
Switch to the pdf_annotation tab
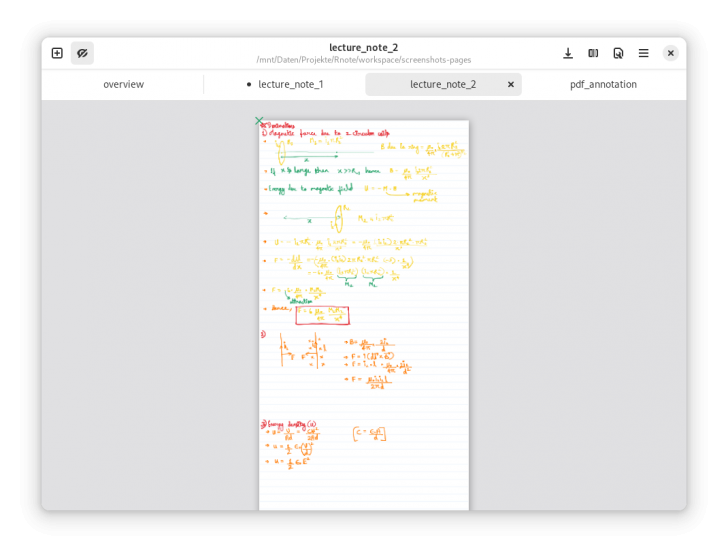[x=603, y=84]
